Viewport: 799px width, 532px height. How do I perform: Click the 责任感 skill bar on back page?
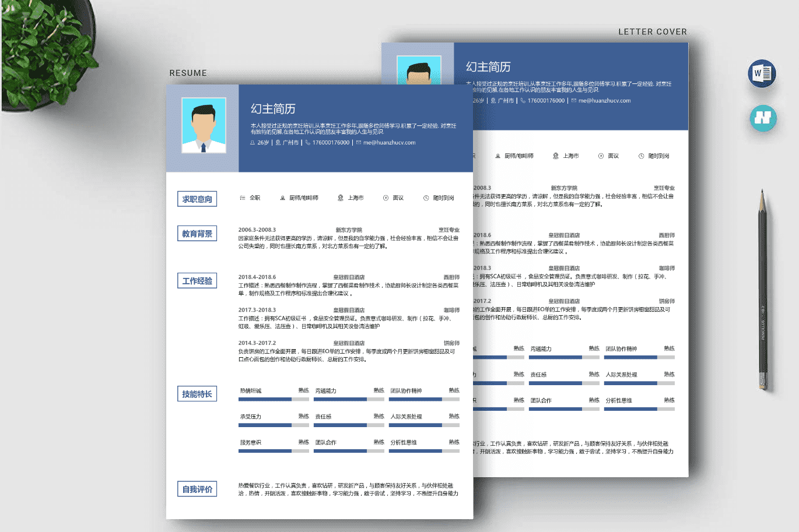point(564,383)
